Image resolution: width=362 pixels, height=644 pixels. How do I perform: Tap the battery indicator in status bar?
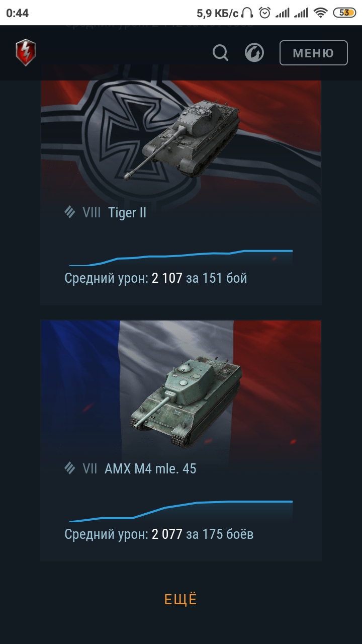(x=344, y=13)
